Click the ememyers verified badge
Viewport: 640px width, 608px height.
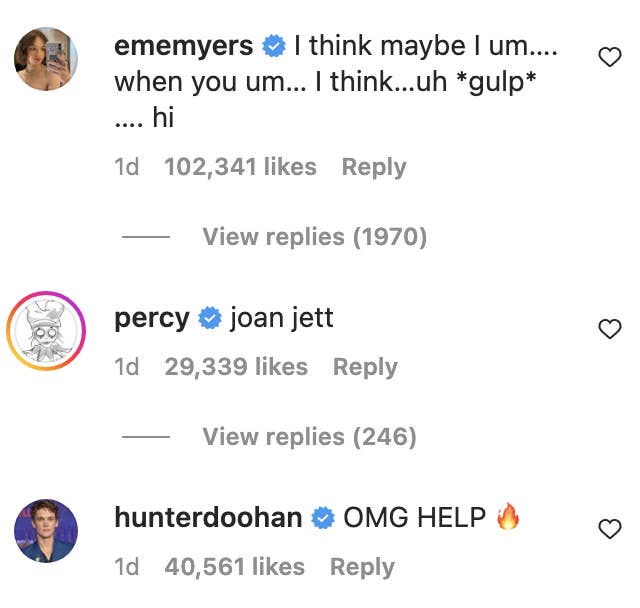(272, 46)
